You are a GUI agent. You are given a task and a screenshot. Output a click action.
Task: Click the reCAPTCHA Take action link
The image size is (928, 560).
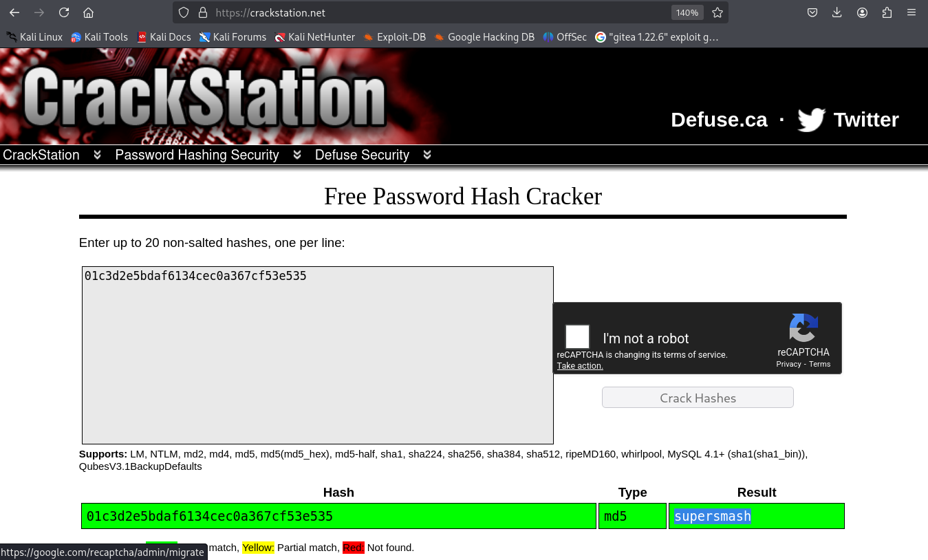[580, 366]
